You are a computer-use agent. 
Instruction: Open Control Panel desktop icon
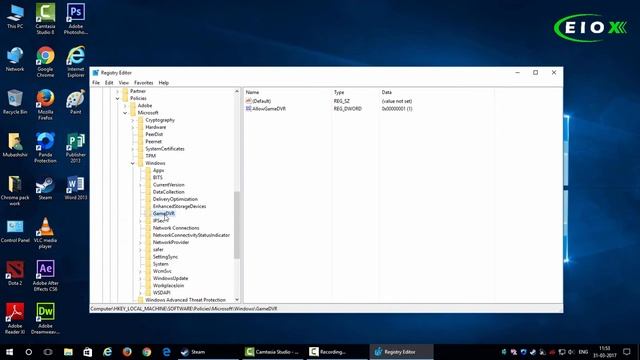click(x=15, y=231)
